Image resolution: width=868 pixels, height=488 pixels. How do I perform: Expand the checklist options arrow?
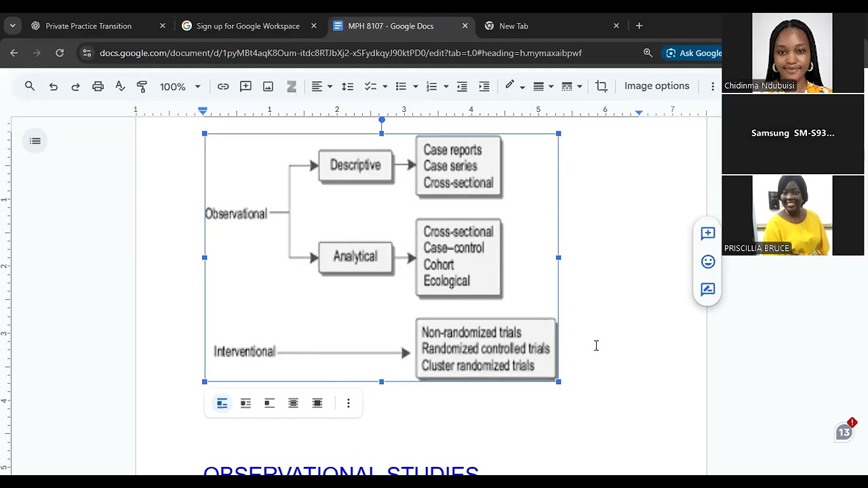[x=384, y=86]
